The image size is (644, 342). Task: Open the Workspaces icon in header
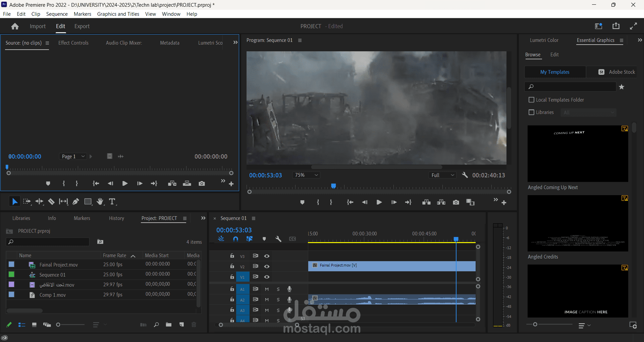(598, 26)
